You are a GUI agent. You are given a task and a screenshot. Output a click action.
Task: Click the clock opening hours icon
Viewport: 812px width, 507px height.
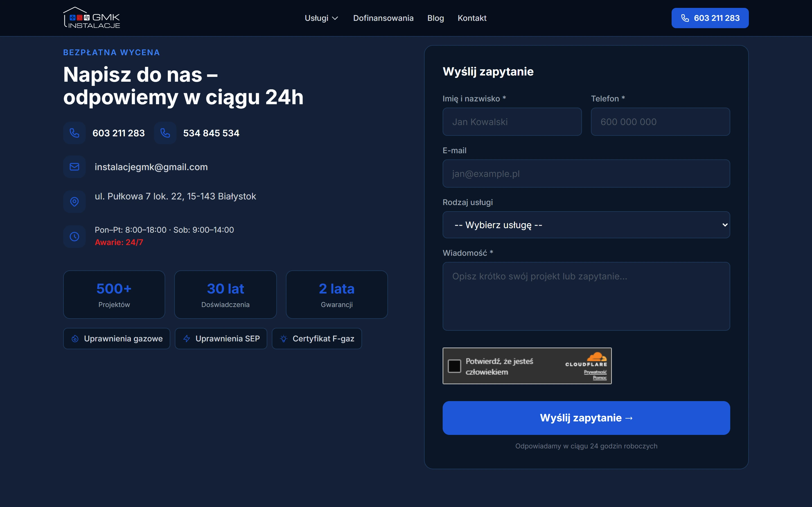[x=74, y=237]
